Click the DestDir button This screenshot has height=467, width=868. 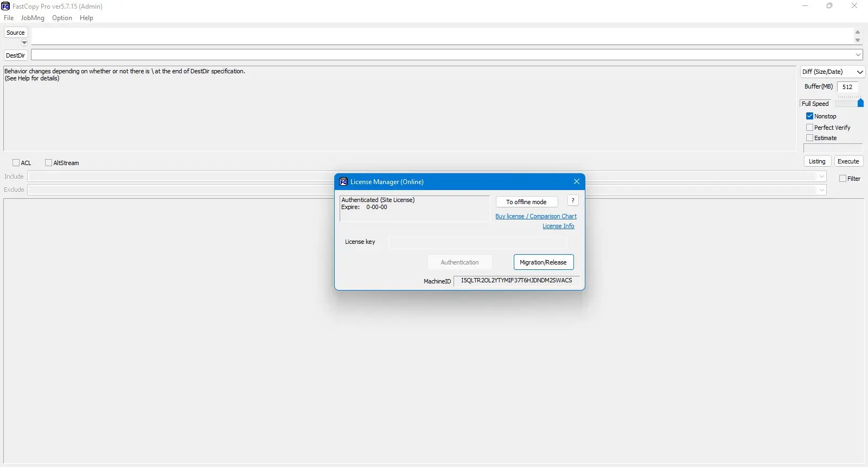(x=16, y=55)
